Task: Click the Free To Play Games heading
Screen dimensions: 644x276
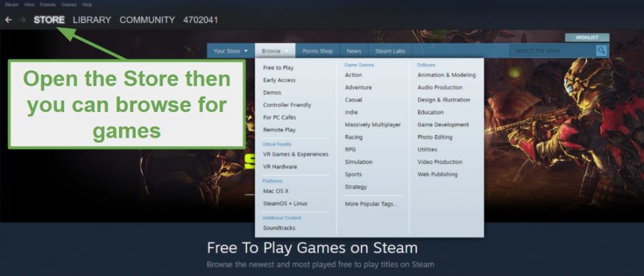Action: point(312,248)
